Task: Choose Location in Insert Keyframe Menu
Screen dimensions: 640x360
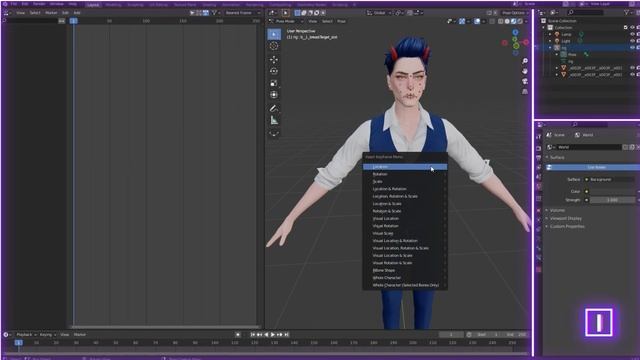Action: 405,167
